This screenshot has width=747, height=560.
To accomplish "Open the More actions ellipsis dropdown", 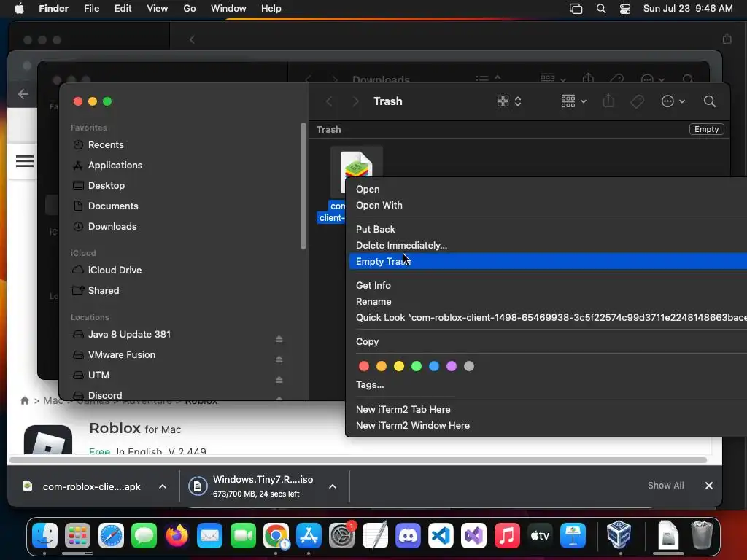I will [x=673, y=101].
